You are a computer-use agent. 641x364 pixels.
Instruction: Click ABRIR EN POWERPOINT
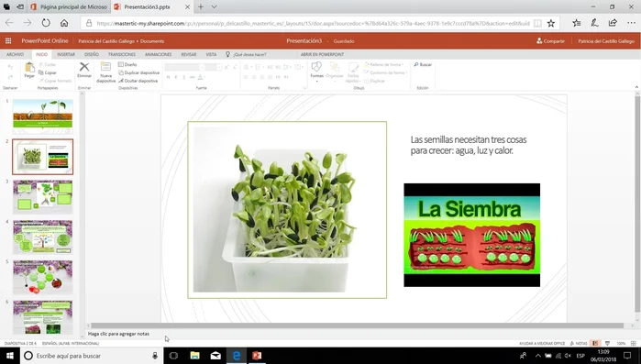[x=322, y=54]
